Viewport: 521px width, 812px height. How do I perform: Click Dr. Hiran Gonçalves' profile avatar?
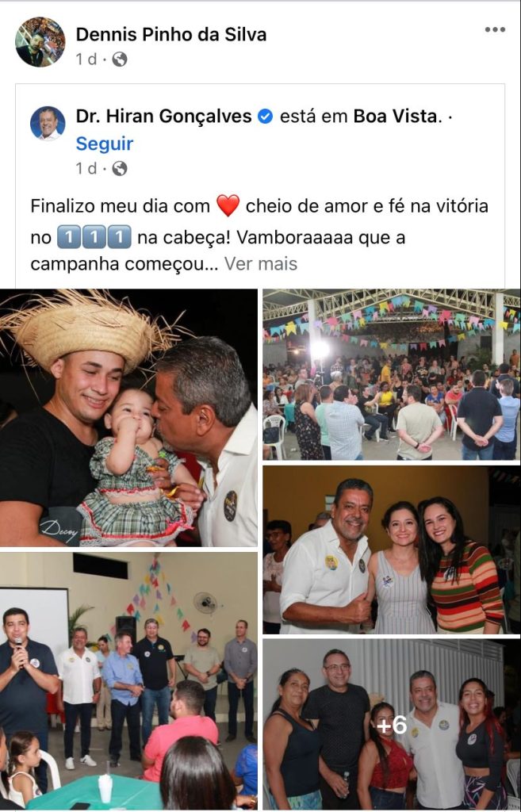48,123
